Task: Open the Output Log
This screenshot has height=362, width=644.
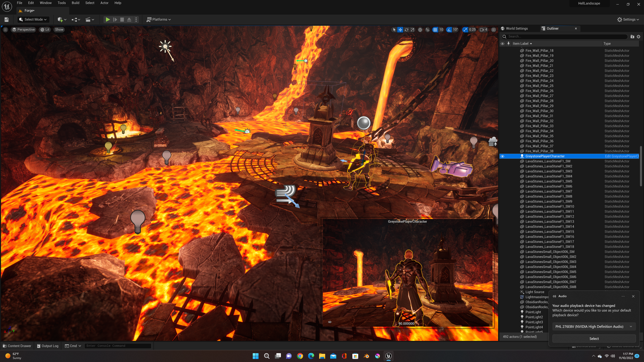Action: point(48,346)
